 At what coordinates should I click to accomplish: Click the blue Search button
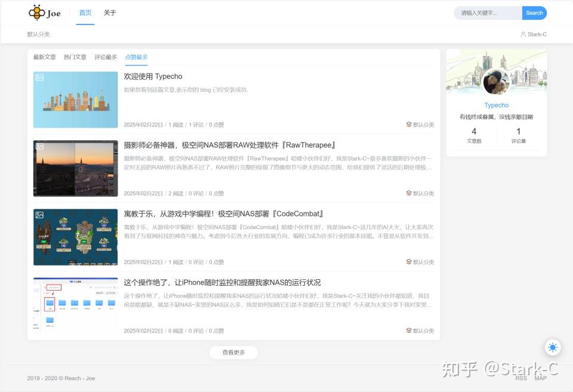[534, 13]
